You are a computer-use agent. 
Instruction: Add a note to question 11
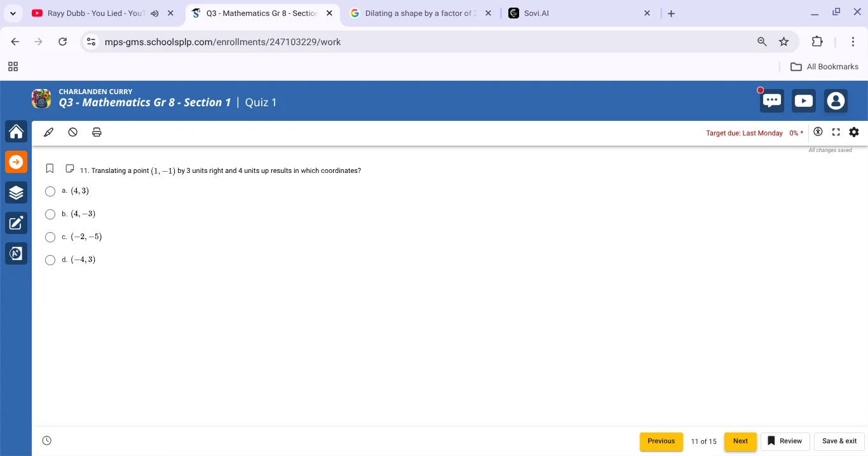[70, 168]
